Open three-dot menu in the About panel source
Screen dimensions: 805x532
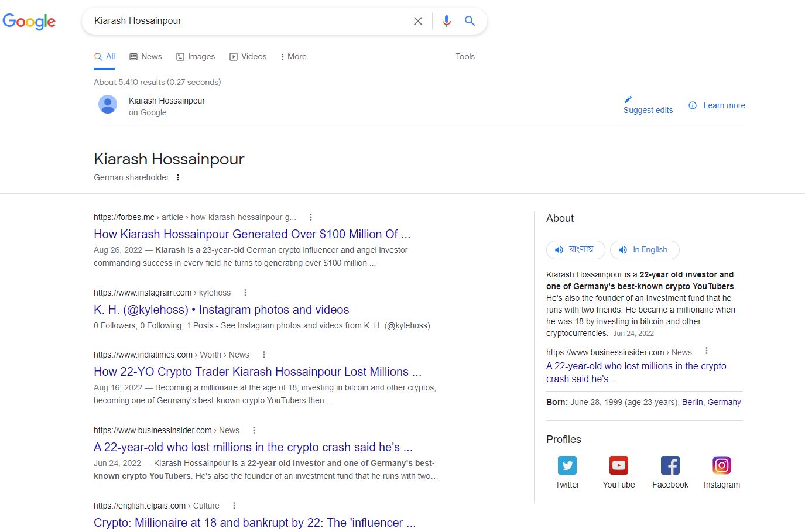[x=707, y=351]
